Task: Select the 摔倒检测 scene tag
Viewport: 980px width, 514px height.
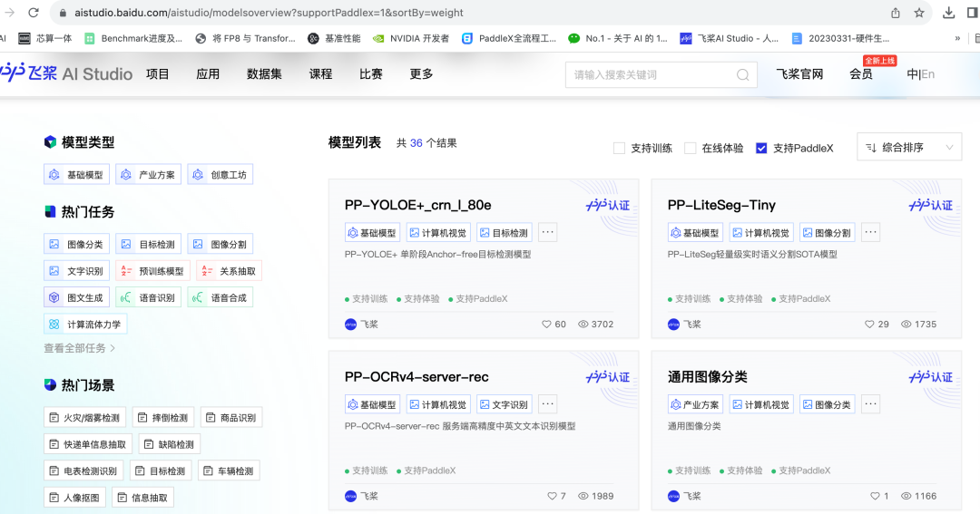Action: (x=163, y=417)
